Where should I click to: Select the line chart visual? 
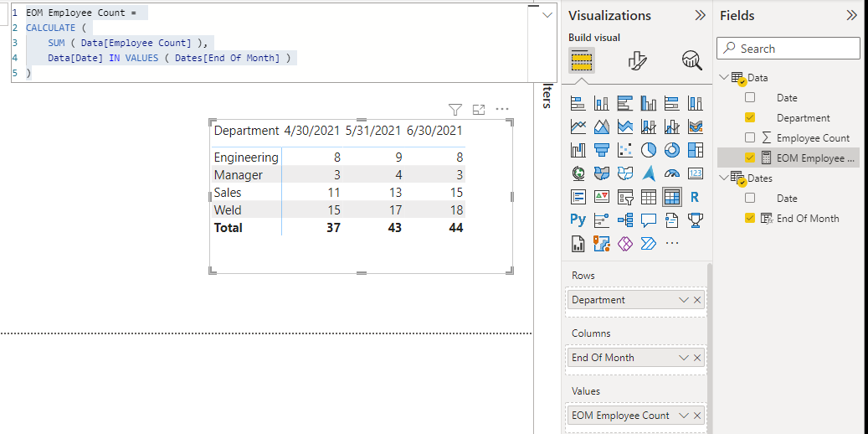pyautogui.click(x=578, y=127)
